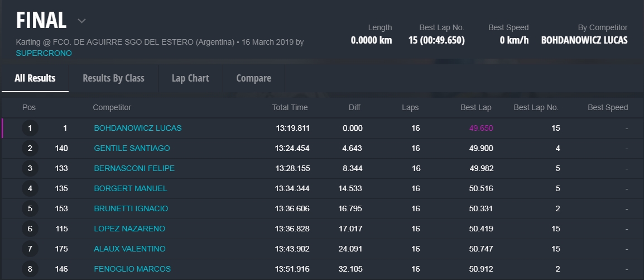
Task: Click the position 8 circle badge
Action: [x=30, y=269]
